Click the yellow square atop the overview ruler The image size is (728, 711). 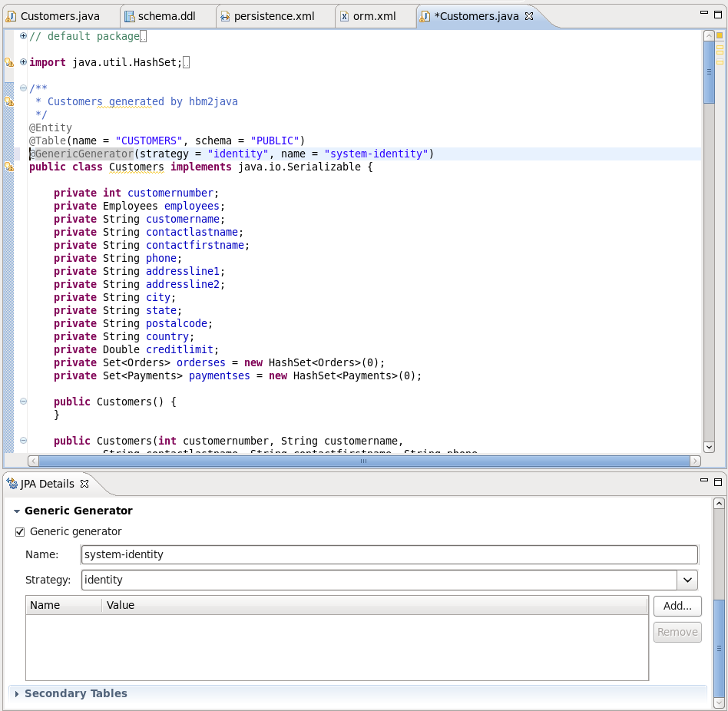719,35
